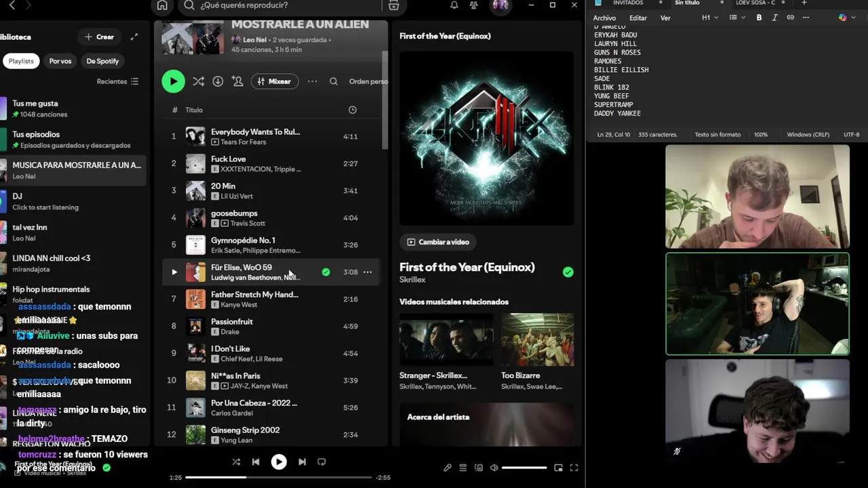
Task: Open Editar menu in Notepad
Action: (638, 18)
